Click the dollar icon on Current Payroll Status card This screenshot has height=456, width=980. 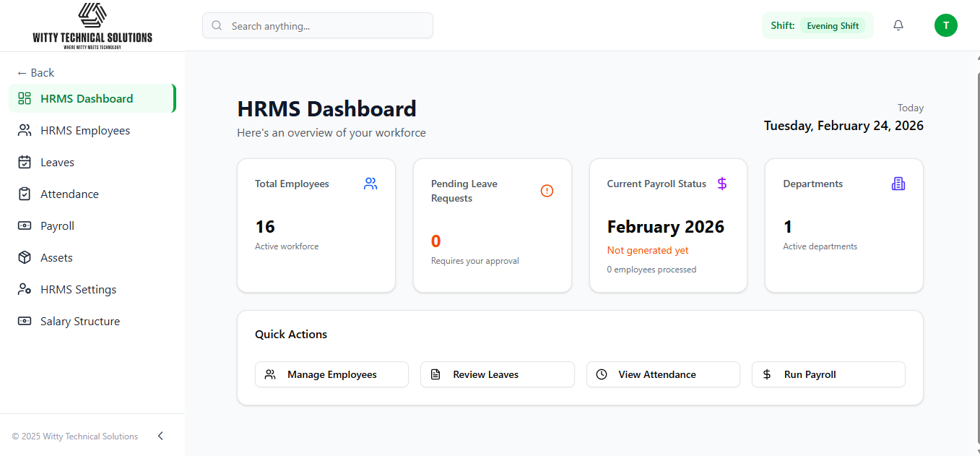tap(722, 184)
